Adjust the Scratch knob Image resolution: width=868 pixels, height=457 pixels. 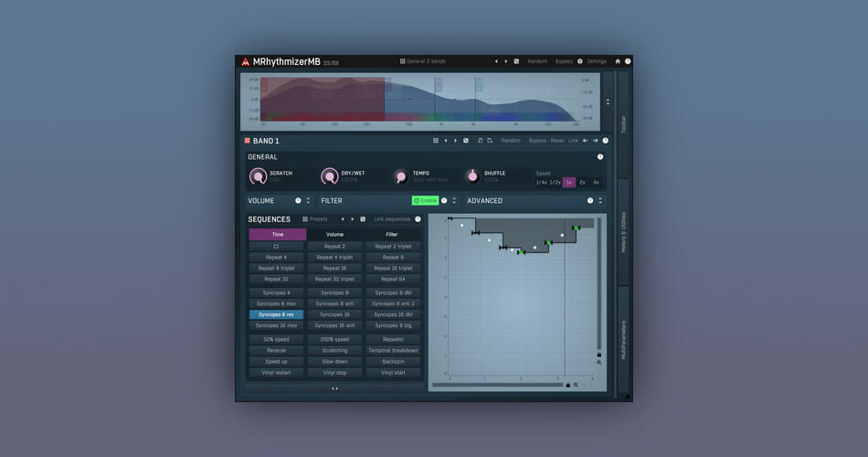tap(258, 176)
